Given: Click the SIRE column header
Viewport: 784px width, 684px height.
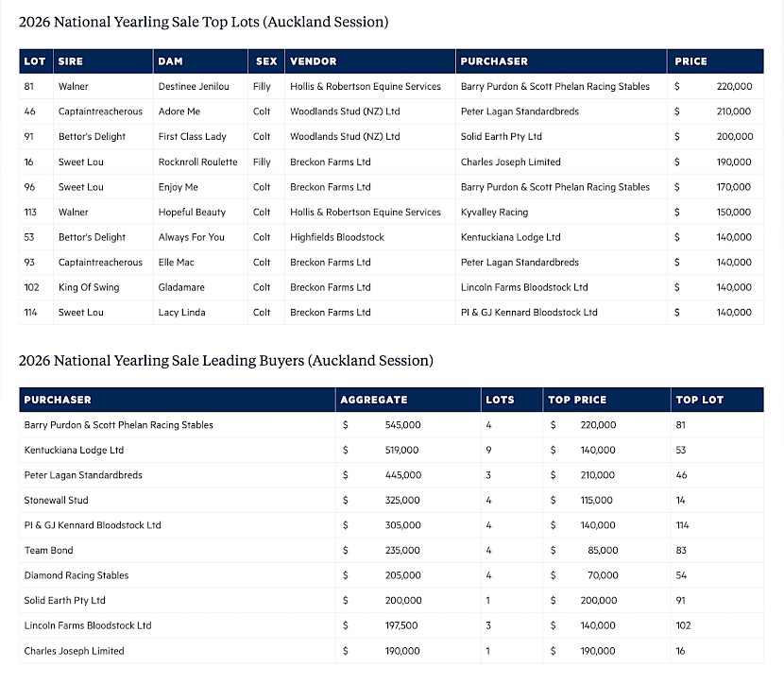Looking at the screenshot, I should pyautogui.click(x=71, y=61).
